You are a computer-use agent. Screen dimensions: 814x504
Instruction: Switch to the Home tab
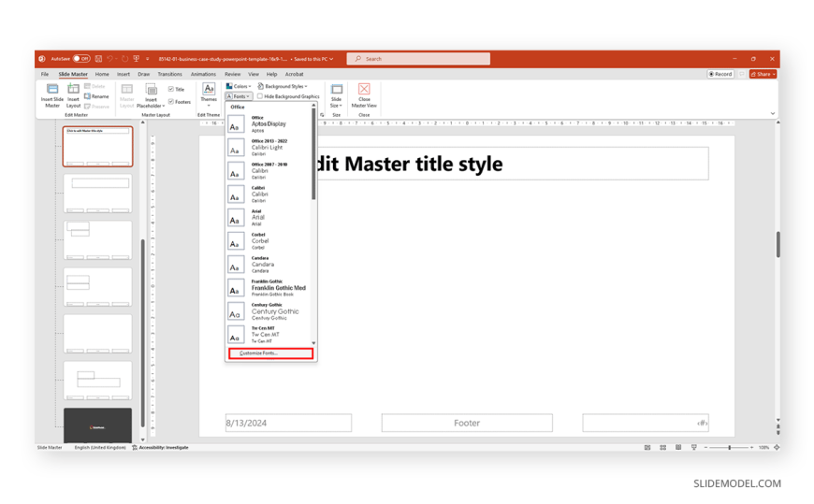(x=102, y=74)
